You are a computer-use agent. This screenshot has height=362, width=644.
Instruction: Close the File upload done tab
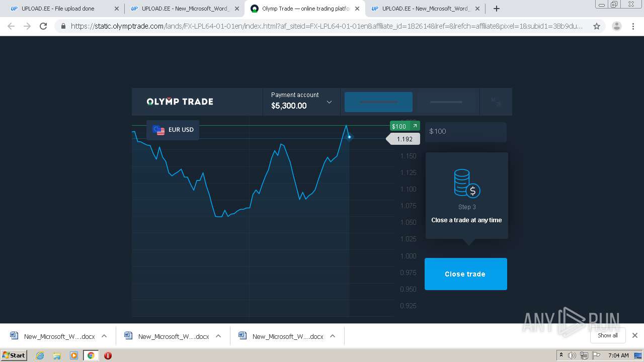[x=117, y=9]
